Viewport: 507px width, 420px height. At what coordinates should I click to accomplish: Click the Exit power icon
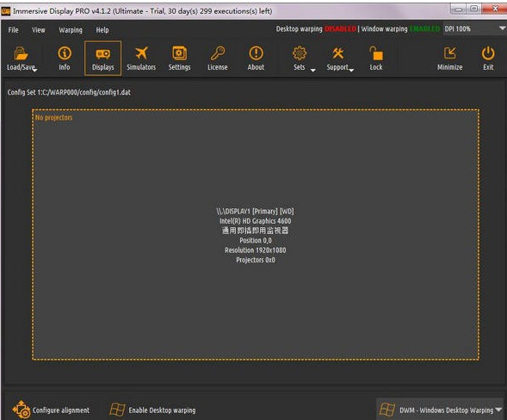pos(488,53)
